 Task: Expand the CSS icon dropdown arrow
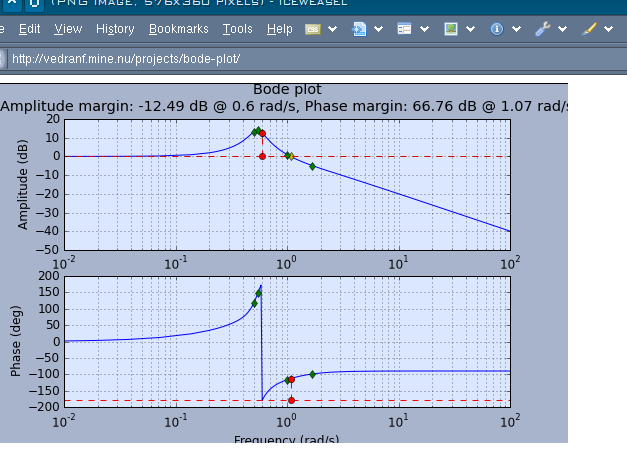[332, 29]
